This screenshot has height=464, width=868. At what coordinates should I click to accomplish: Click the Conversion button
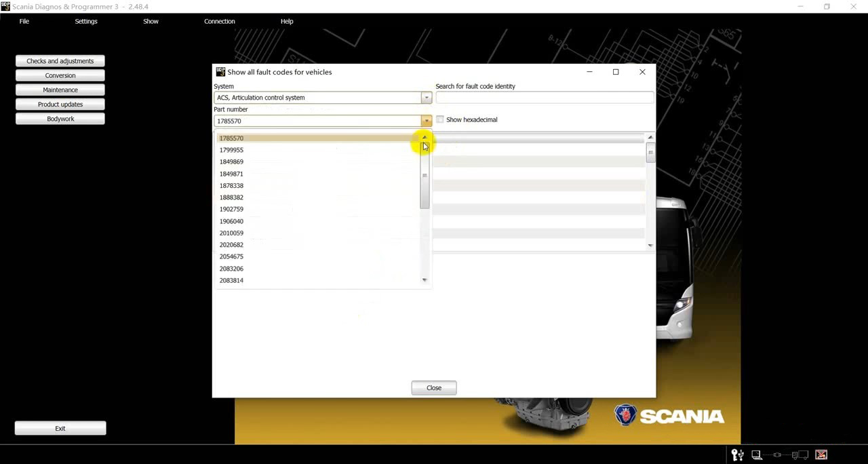(x=60, y=75)
